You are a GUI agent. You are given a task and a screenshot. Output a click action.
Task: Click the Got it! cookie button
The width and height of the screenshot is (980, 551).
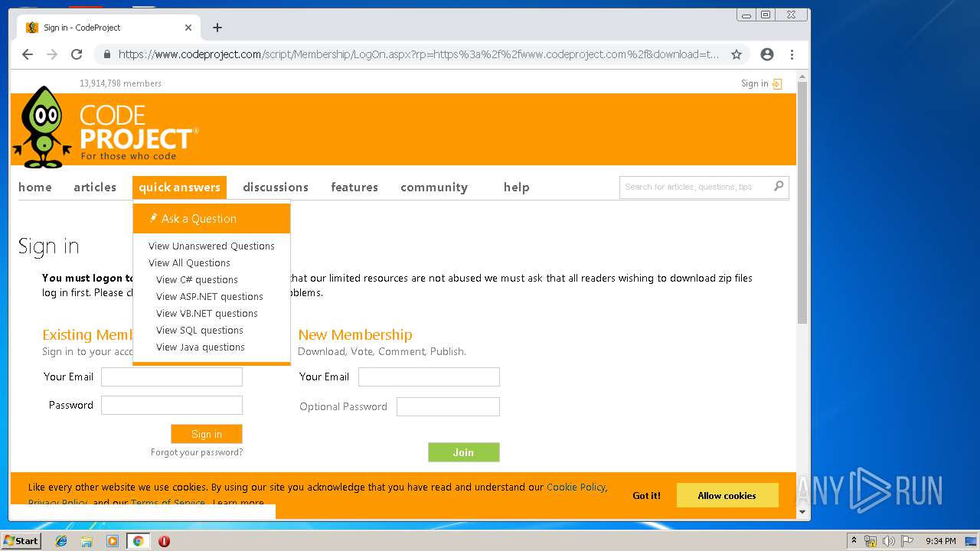point(646,495)
